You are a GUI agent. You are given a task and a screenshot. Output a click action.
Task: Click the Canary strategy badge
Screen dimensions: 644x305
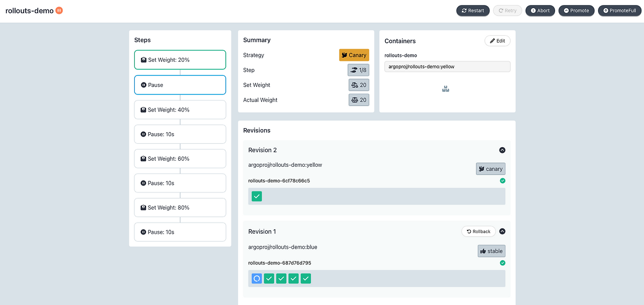tap(354, 55)
